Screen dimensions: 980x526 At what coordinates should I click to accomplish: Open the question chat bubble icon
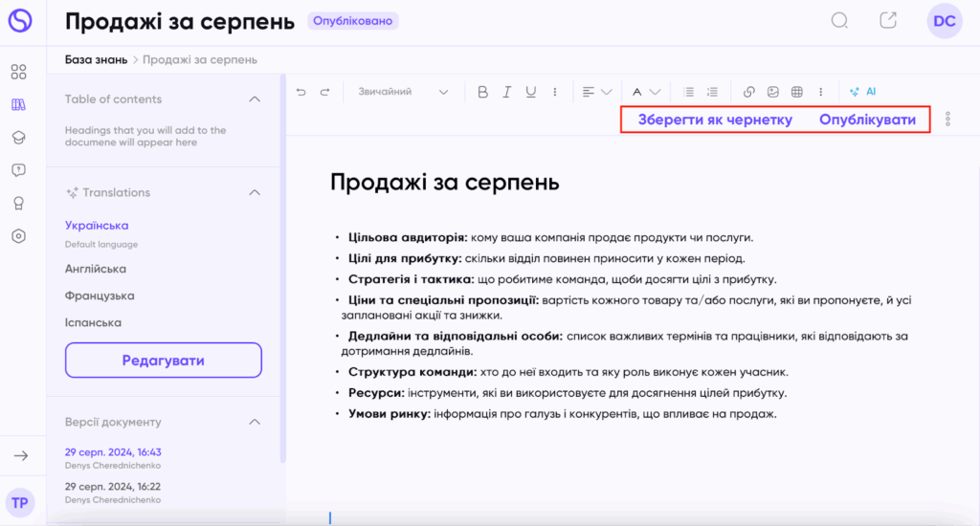tap(19, 170)
